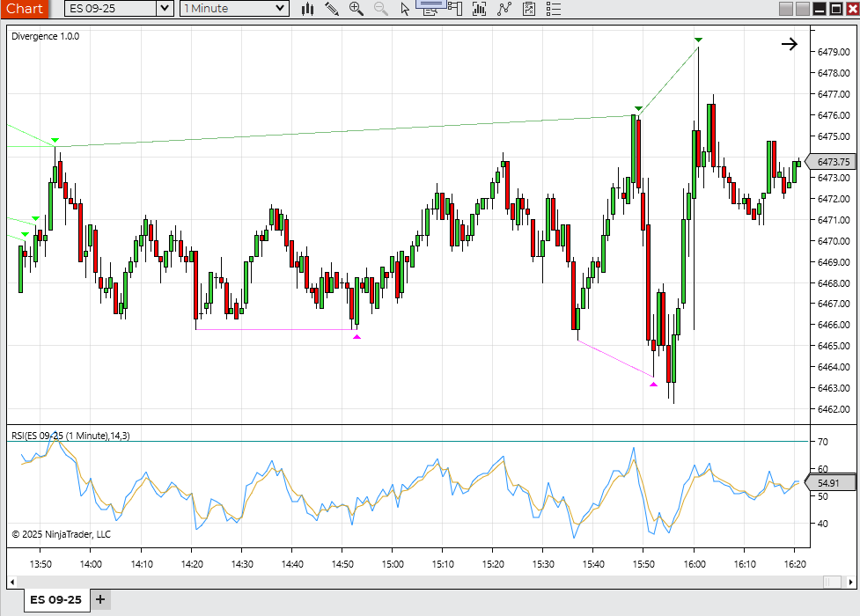
Task: Click the 16:00 time axis label
Action: coord(695,564)
